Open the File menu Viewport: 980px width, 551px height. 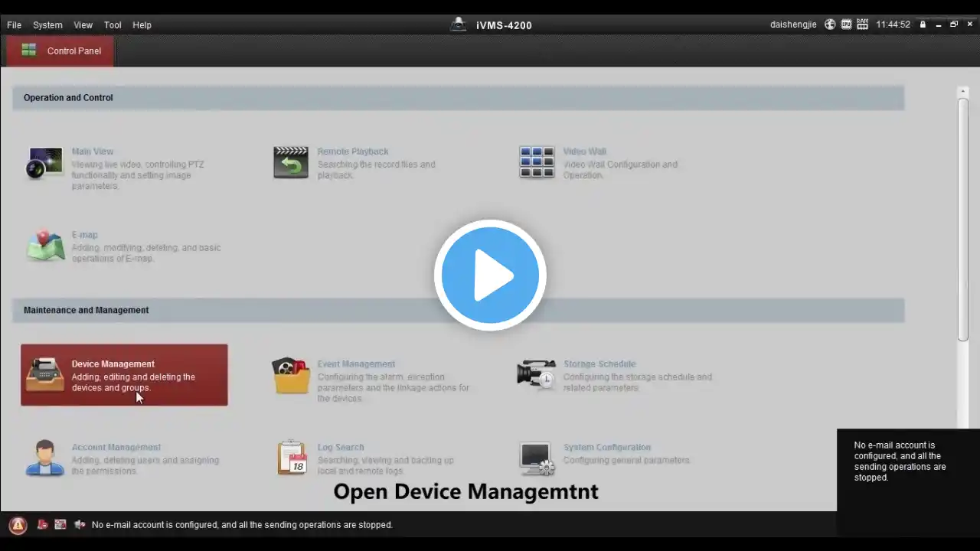[14, 25]
